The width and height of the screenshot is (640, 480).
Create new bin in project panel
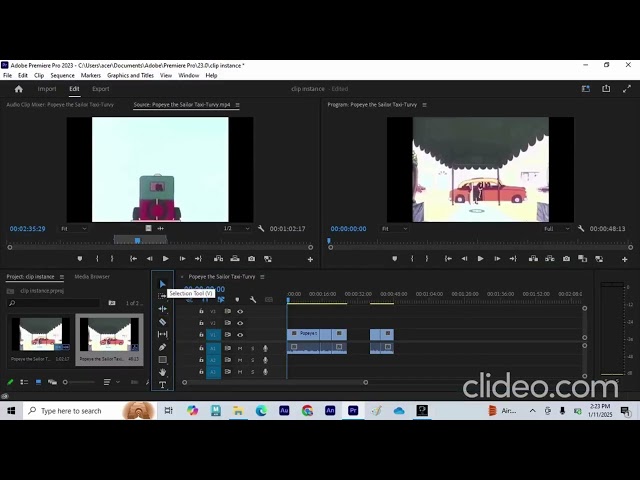tap(112, 303)
